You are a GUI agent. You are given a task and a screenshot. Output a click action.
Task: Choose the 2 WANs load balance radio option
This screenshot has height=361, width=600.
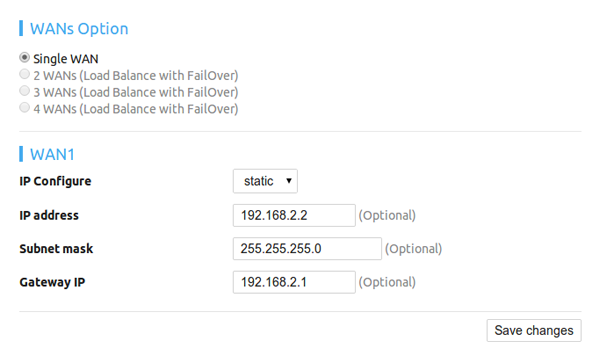(x=24, y=74)
